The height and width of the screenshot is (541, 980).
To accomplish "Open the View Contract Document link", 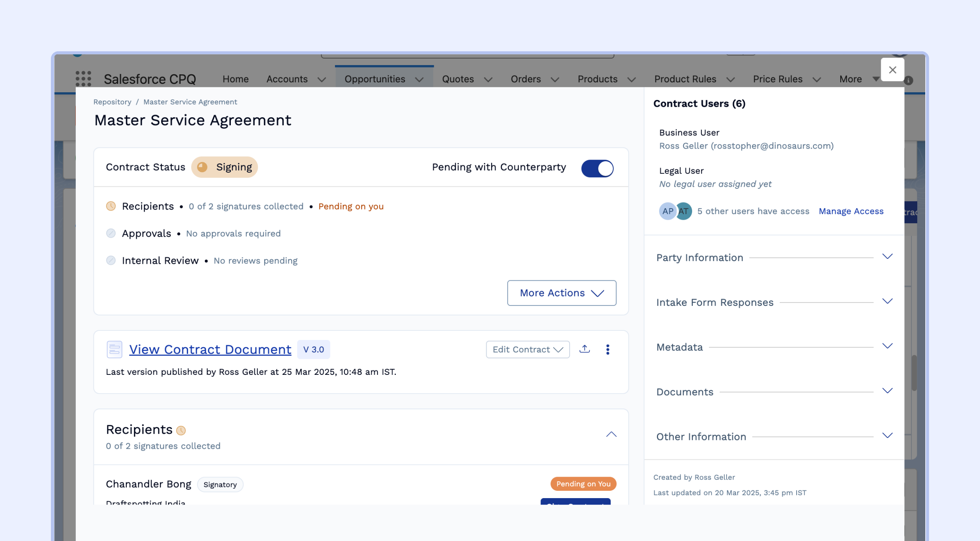I will click(x=210, y=349).
